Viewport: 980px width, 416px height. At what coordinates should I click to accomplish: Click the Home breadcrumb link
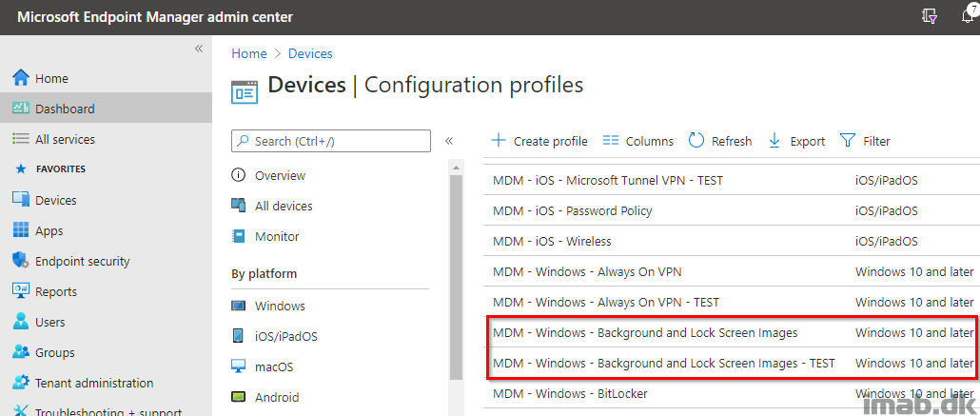[x=249, y=54]
